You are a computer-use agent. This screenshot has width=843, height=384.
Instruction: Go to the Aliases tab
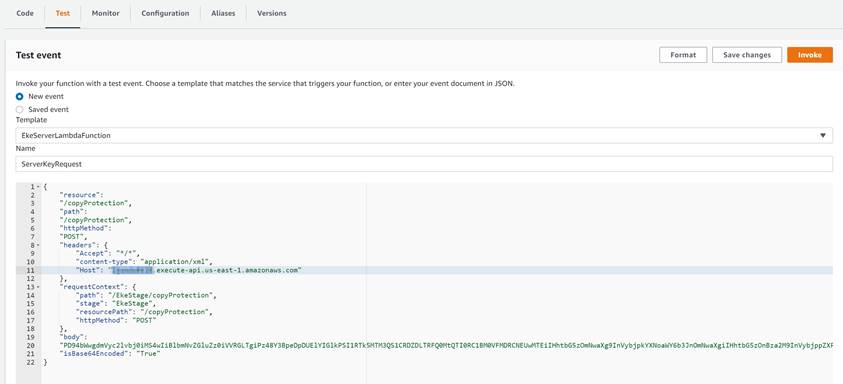coord(223,13)
